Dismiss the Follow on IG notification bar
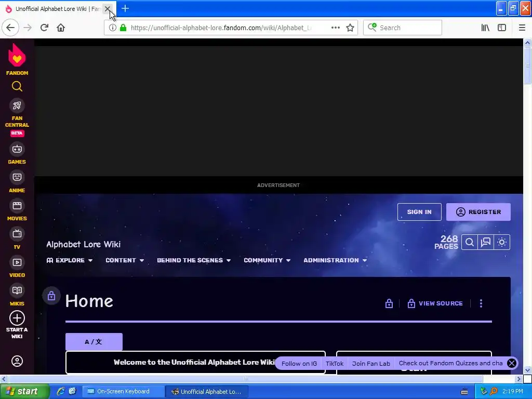This screenshot has width=532, height=399. 512,363
